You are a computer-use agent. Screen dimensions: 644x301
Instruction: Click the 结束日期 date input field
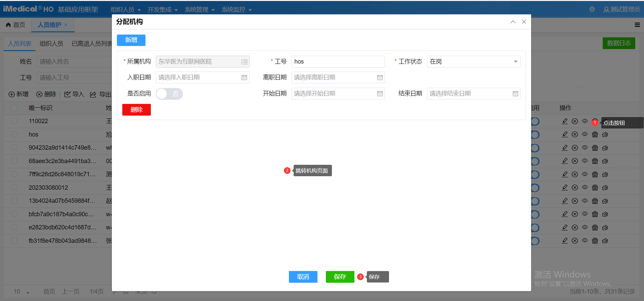pos(474,94)
